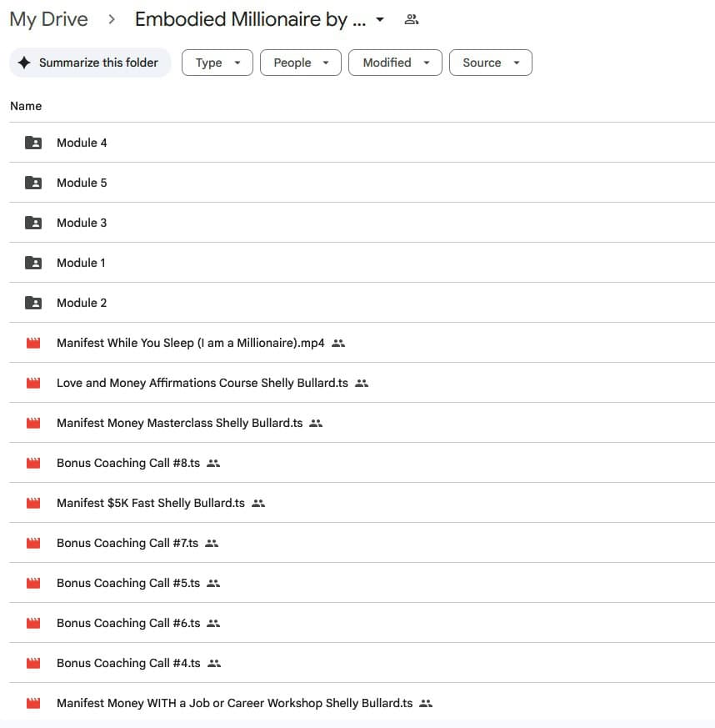Open the Modified filter dropdown

pyautogui.click(x=395, y=63)
